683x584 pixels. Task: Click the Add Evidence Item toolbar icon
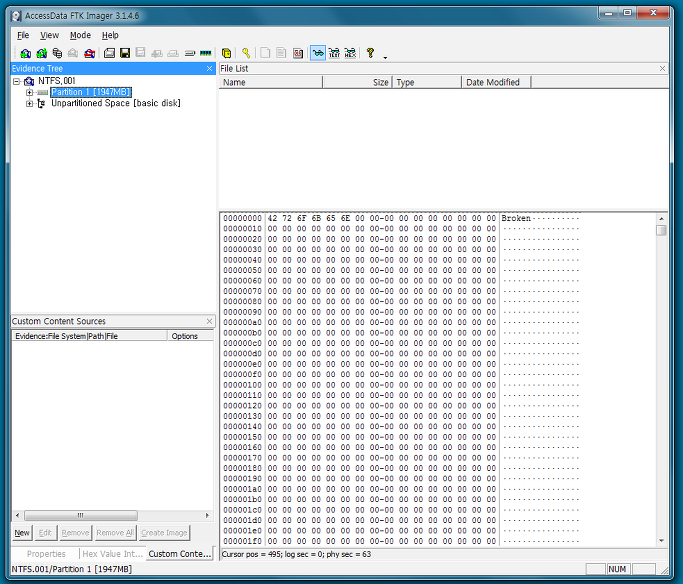click(25, 53)
